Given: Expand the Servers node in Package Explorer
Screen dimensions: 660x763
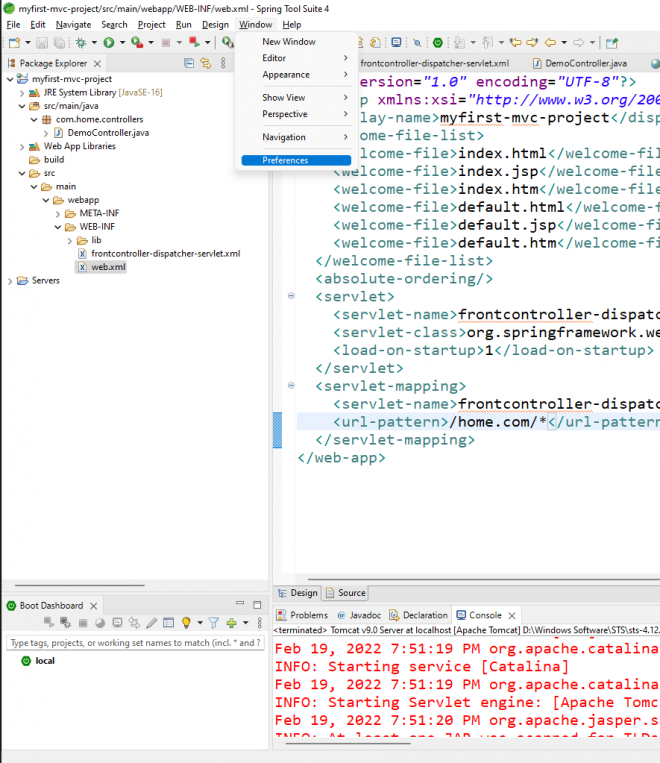Looking at the screenshot, I should [11, 281].
